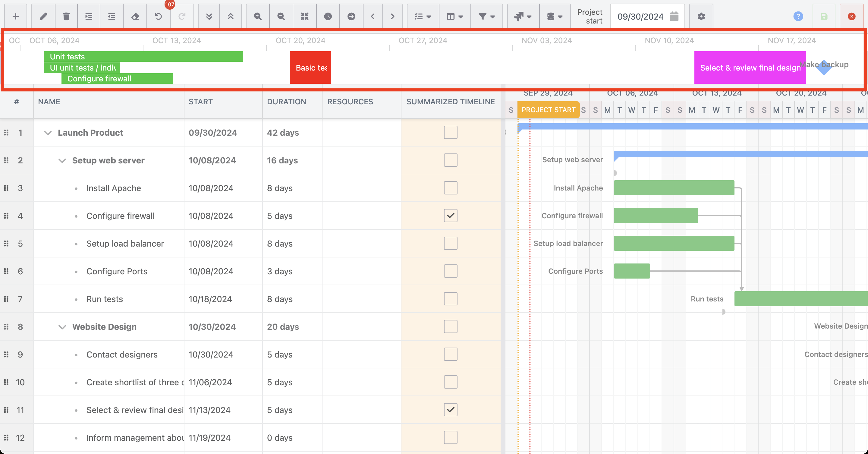The height and width of the screenshot is (454, 868).
Task: Open the filter dropdown in toolbar
Action: click(486, 16)
